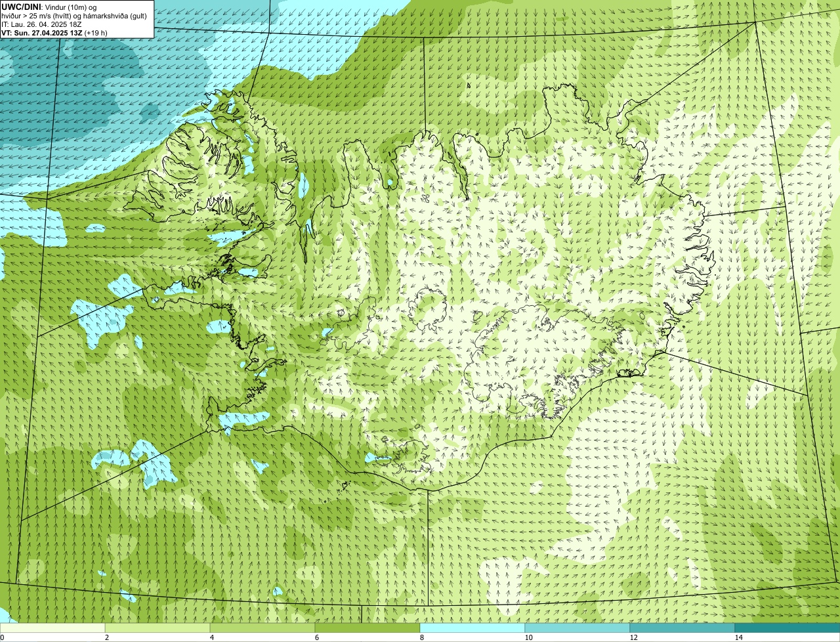
Task: Click the colorbar label "2"
Action: coord(106,637)
